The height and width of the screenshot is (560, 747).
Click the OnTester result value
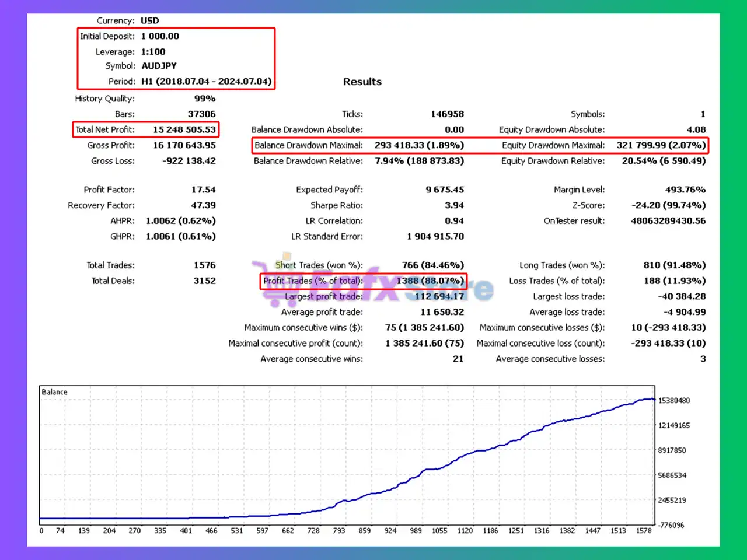(x=668, y=221)
